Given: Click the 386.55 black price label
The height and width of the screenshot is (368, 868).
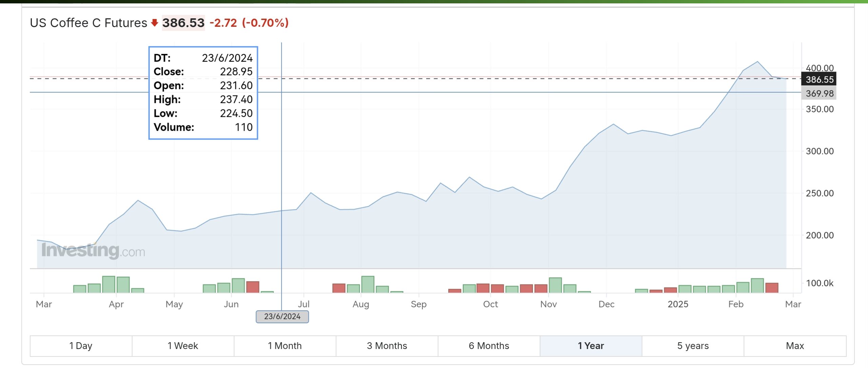Looking at the screenshot, I should point(819,79).
